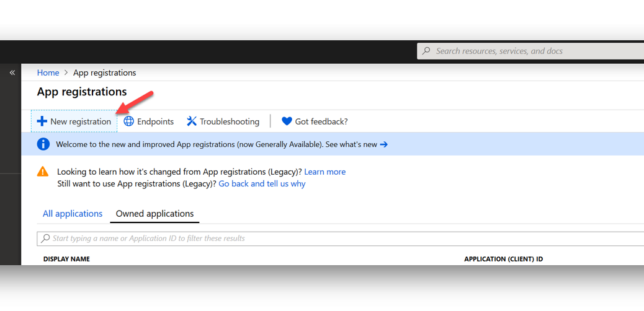The image size is (644, 311).
Task: Select the Owned applications tab
Action: pyautogui.click(x=155, y=214)
